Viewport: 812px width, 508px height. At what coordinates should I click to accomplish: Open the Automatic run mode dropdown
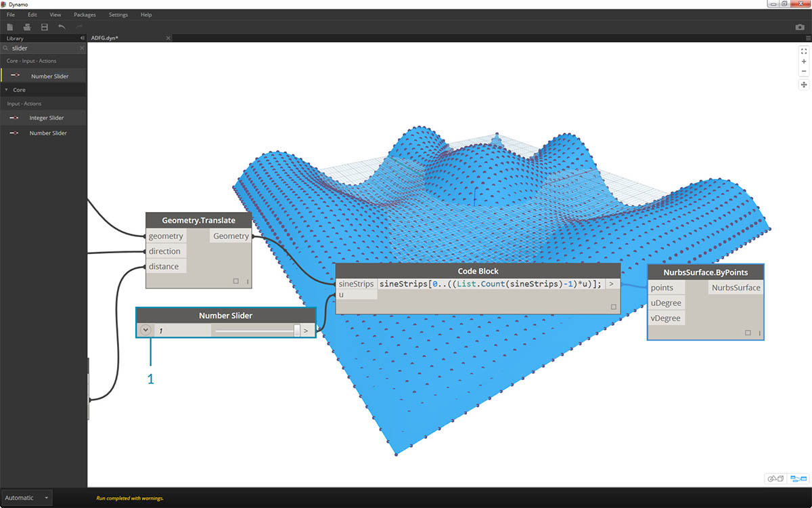click(26, 498)
